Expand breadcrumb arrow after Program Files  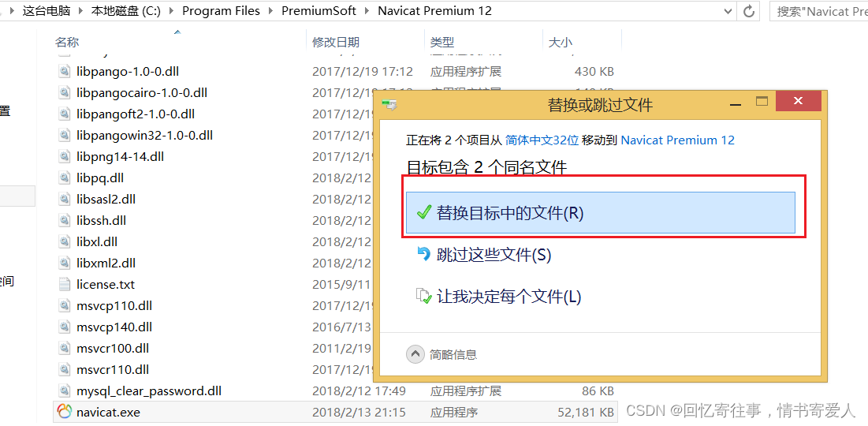(270, 11)
